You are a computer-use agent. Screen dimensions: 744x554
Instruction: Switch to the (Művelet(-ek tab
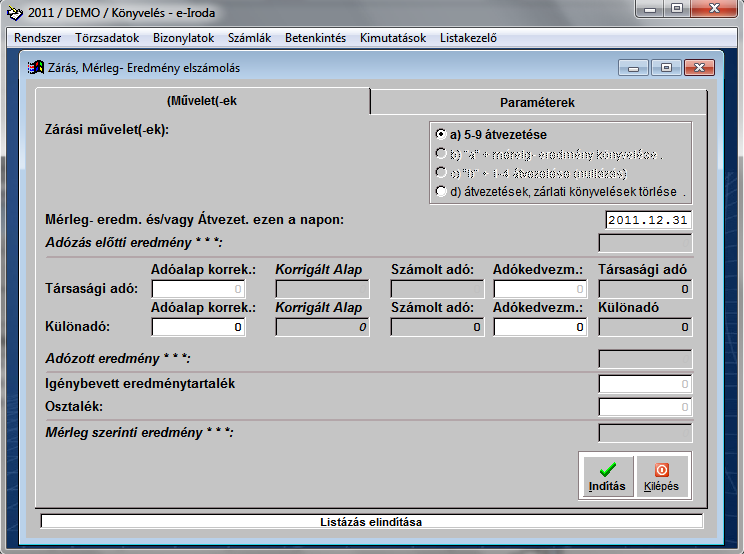[202, 102]
